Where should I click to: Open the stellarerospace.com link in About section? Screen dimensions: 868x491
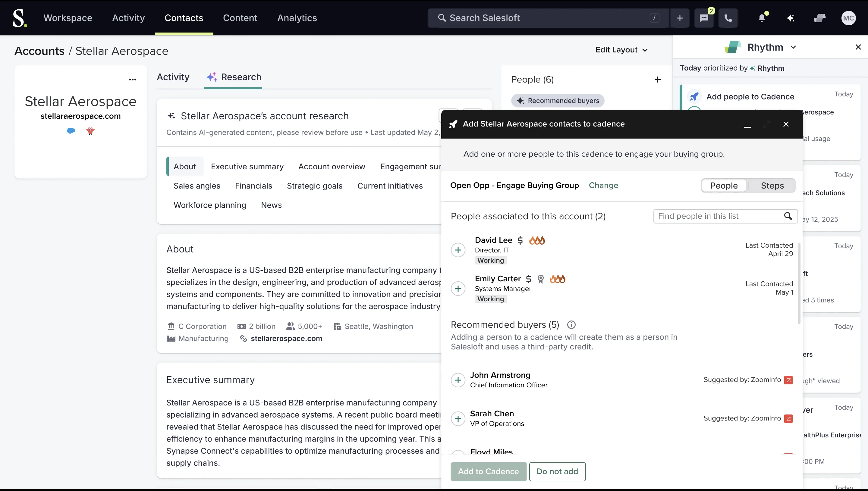point(286,338)
